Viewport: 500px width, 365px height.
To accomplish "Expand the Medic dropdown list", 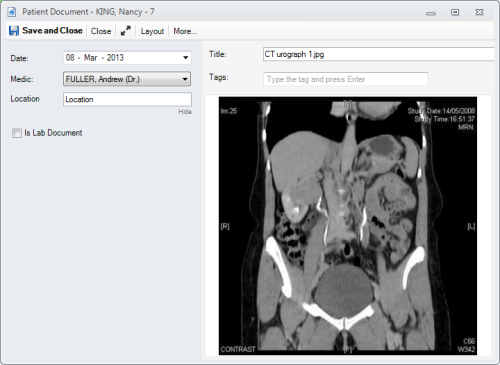I will coord(185,79).
